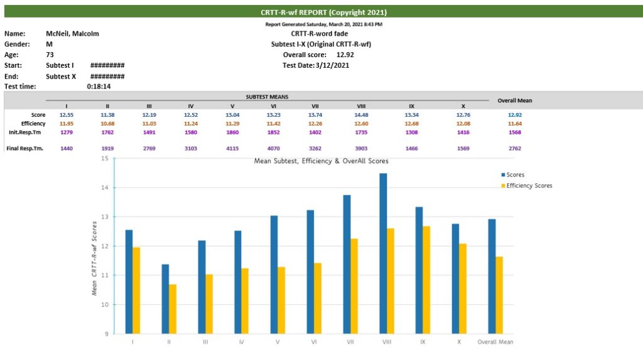Click the Overall Mean column header
Viewport: 643px width, 364px height.
514,100
